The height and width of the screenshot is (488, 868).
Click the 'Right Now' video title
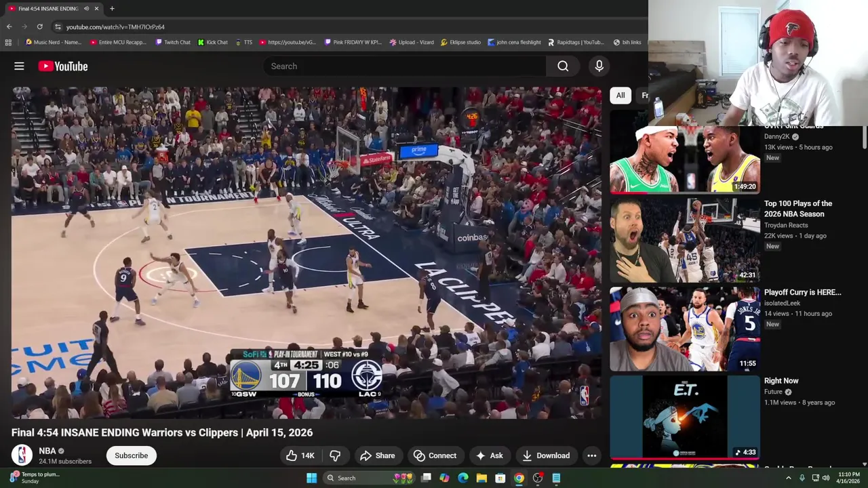[781, 381]
